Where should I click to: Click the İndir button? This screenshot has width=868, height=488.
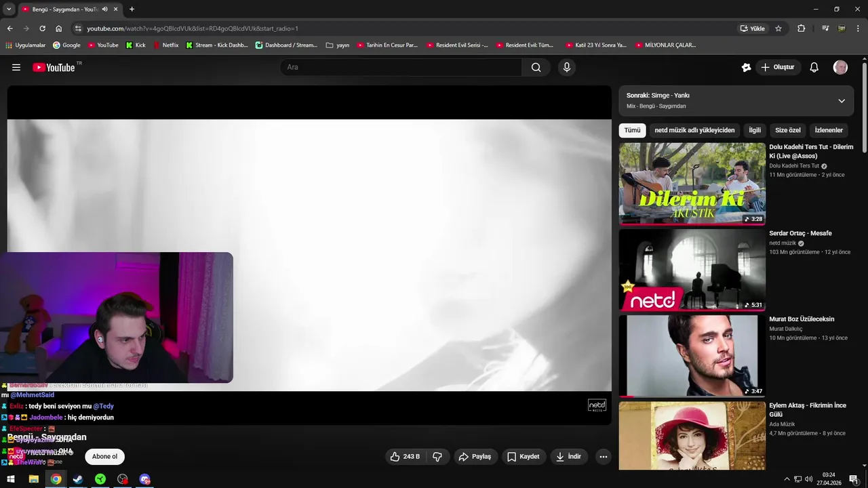coord(568,457)
